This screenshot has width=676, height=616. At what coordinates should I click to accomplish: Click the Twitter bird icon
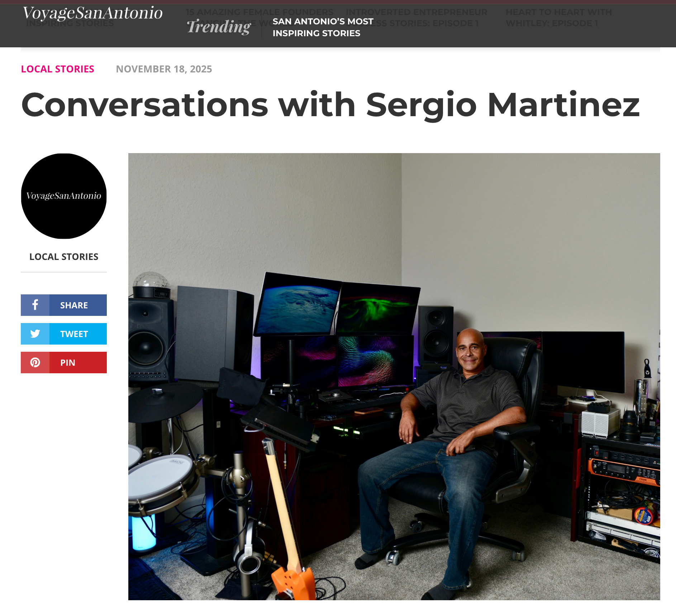(35, 334)
